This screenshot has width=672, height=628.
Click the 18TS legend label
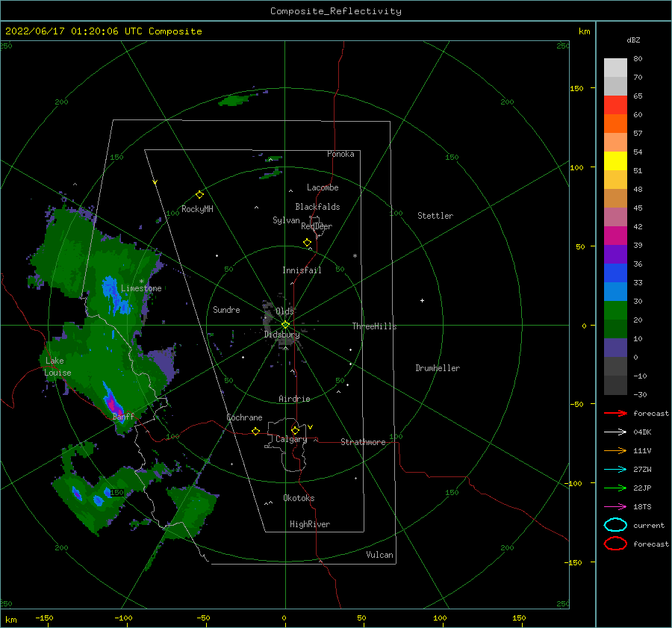[x=642, y=507]
